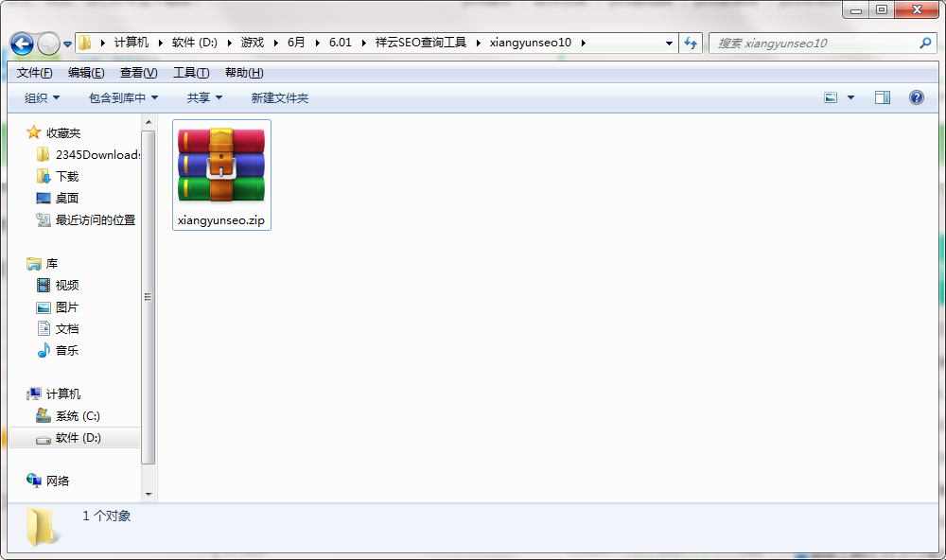Screen dimensions: 946x560
Task: Select 网络 in the navigation pane
Action: click(58, 481)
